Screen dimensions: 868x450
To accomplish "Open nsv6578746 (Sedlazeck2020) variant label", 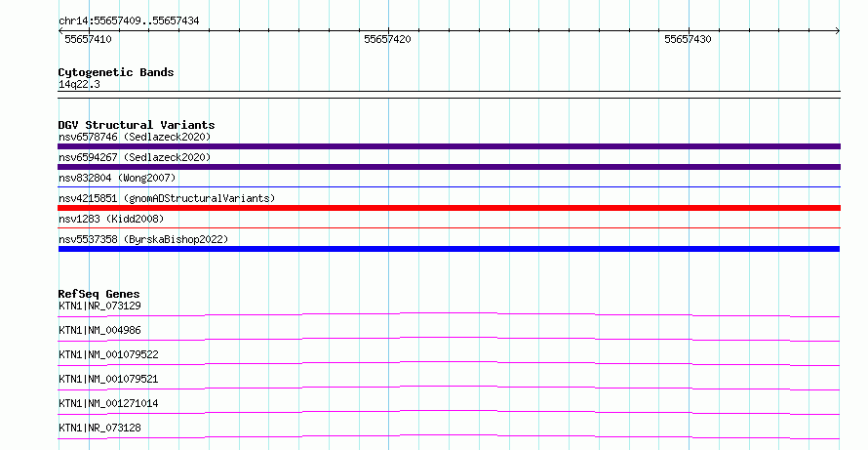I will [135, 137].
